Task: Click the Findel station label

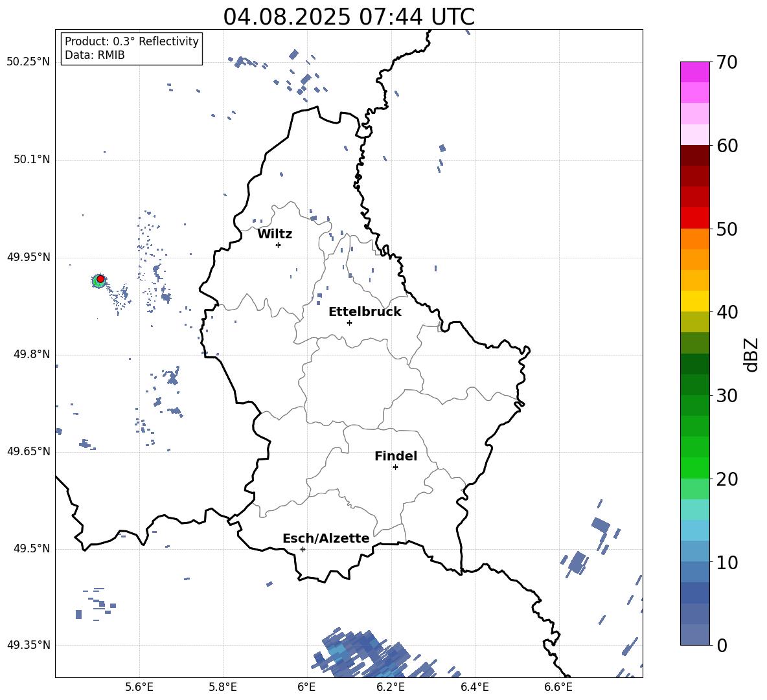Action: pyautogui.click(x=396, y=456)
